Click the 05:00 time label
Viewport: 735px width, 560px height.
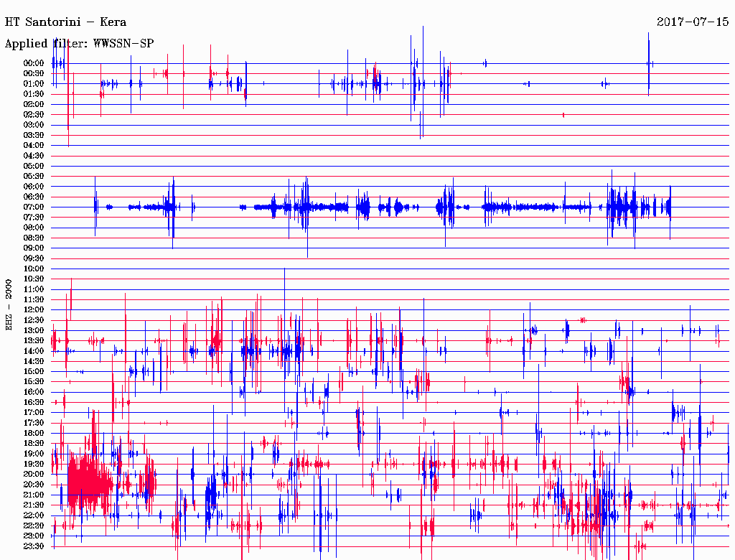click(34, 166)
